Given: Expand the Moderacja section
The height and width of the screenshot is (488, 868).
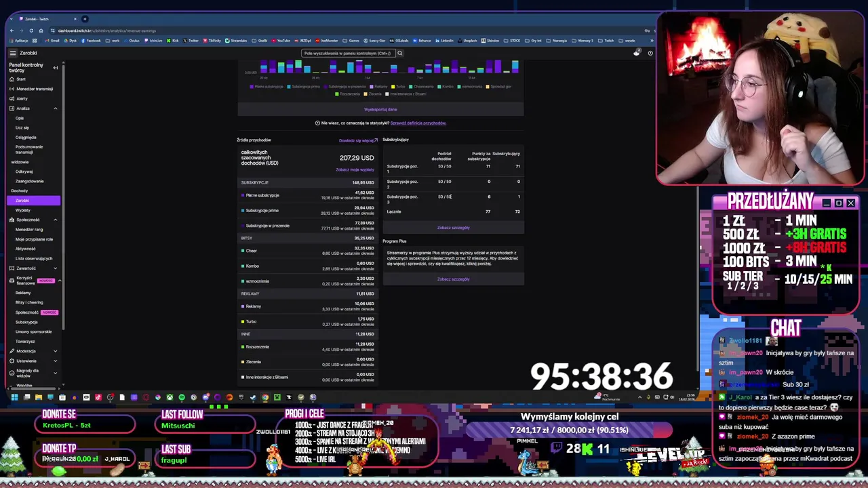Looking at the screenshot, I should point(56,351).
